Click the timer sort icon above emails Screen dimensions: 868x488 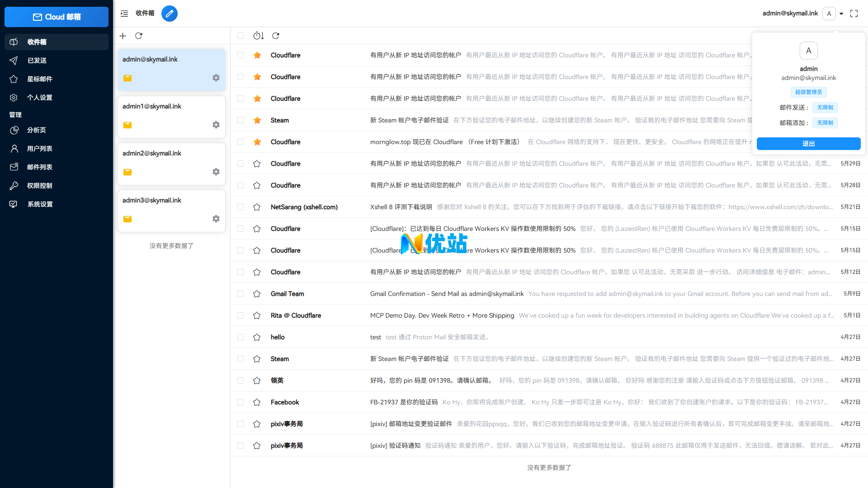[258, 36]
